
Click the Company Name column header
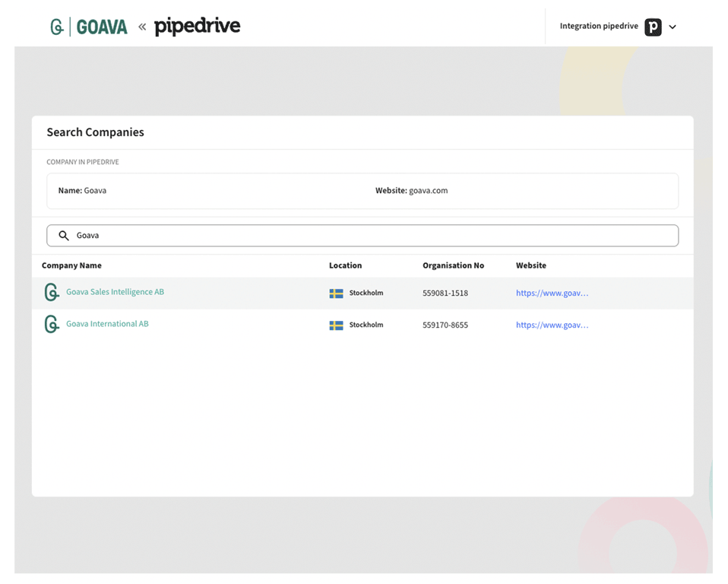[71, 265]
